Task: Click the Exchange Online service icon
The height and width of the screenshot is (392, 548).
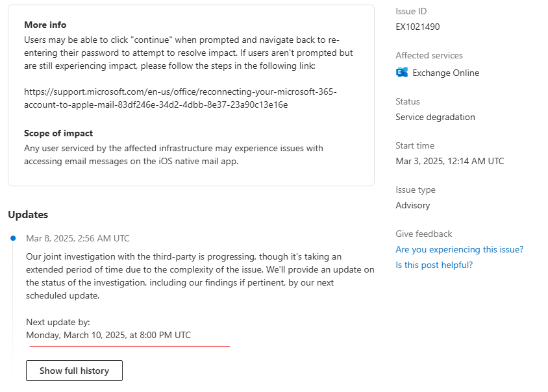Action: coord(402,73)
